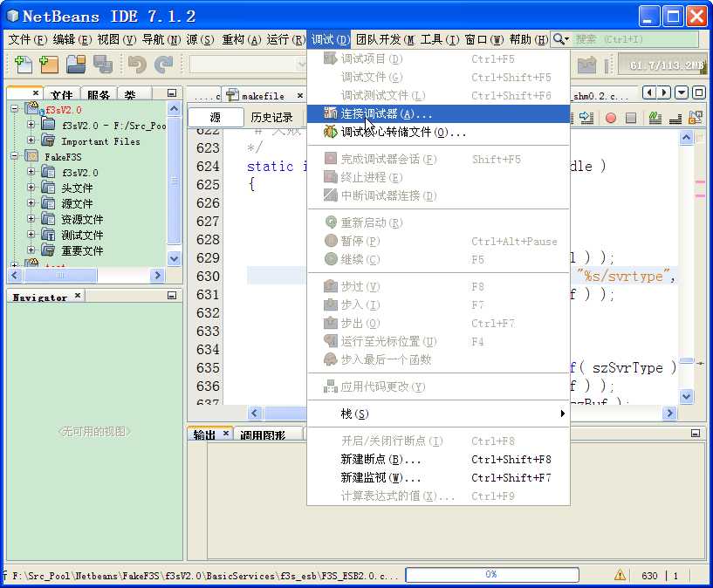Select 调试核心转储文件(O)... menu item
This screenshot has width=713, height=588.
click(438, 133)
